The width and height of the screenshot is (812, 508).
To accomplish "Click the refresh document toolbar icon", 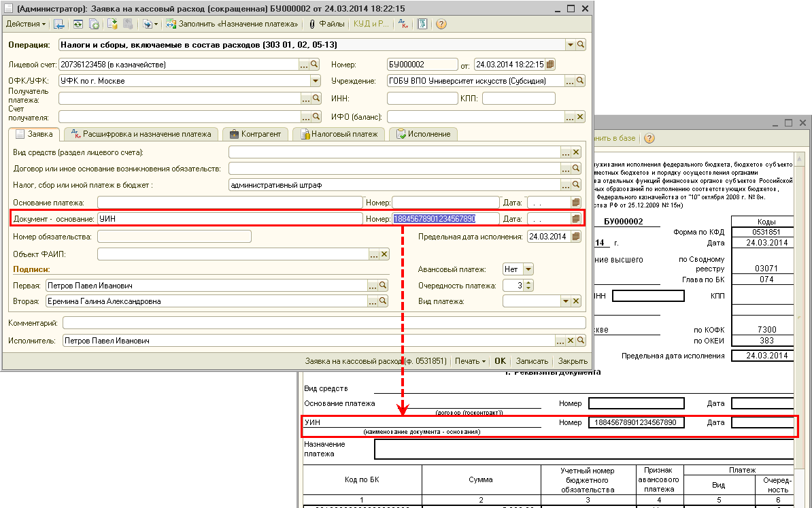I will (78, 24).
